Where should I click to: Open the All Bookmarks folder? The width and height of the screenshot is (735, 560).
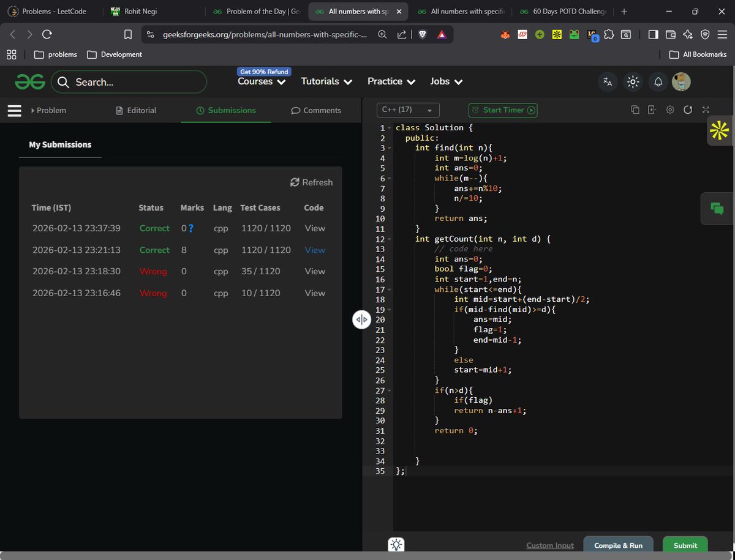698,54
